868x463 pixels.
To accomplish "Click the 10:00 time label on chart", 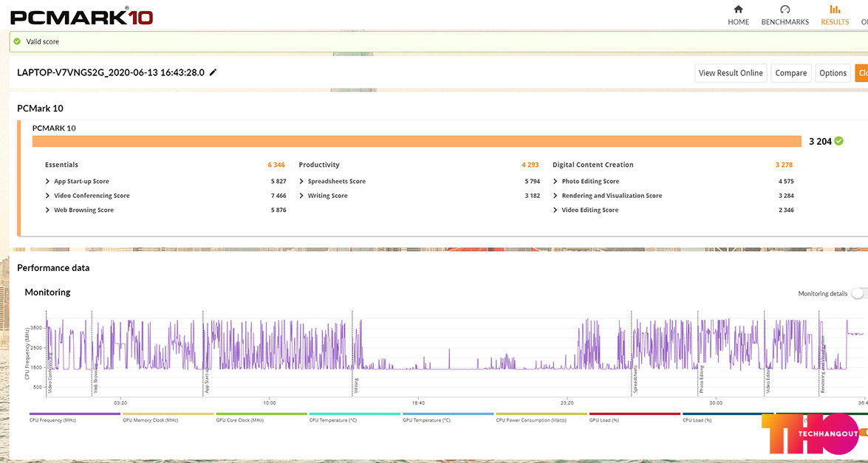I will tap(270, 403).
